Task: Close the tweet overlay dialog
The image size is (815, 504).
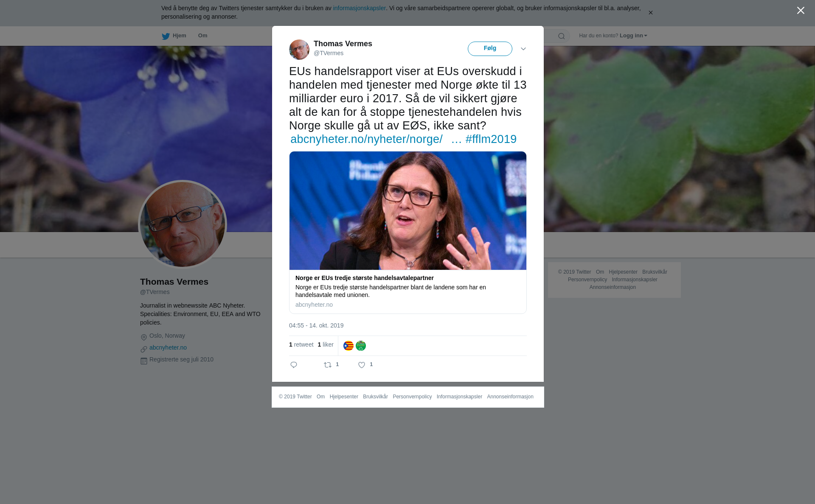Action: [801, 11]
